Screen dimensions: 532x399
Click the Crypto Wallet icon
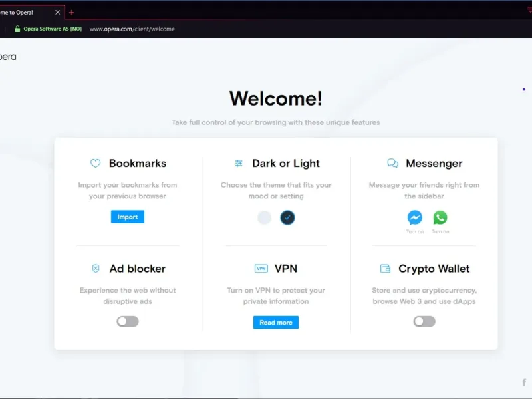[x=385, y=269]
